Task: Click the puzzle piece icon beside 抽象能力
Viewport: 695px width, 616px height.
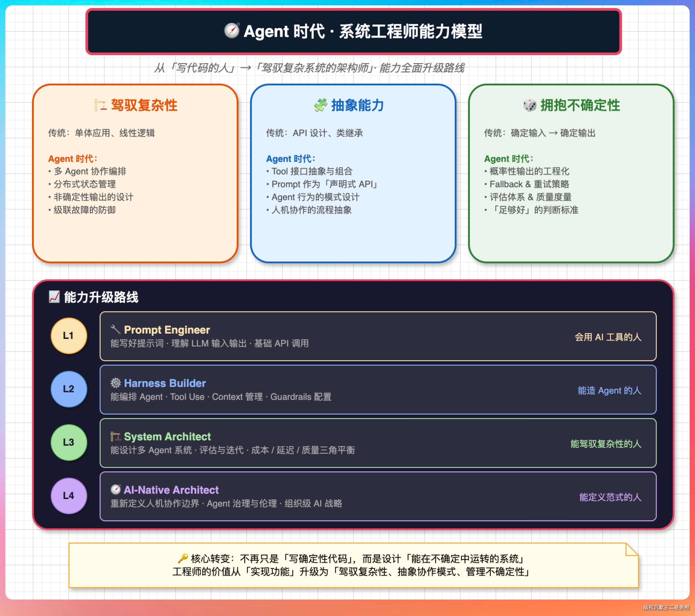Action: [x=320, y=105]
